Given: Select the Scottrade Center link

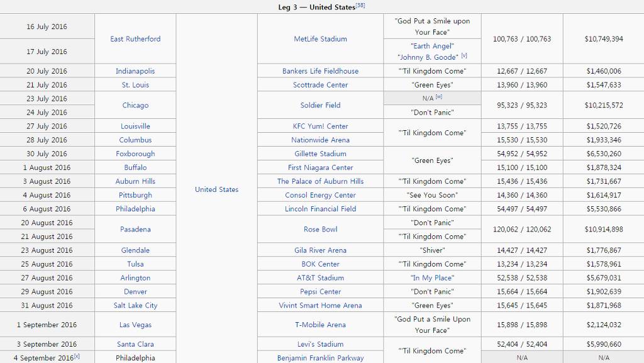Looking at the screenshot, I should click(x=320, y=85).
